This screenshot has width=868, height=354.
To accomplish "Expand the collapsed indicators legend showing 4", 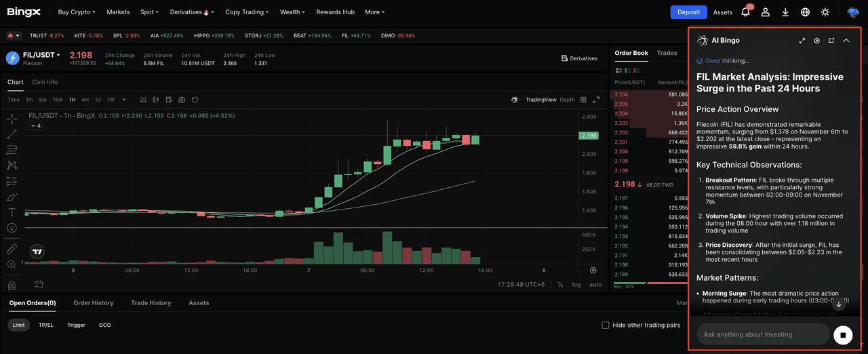I will coord(35,125).
